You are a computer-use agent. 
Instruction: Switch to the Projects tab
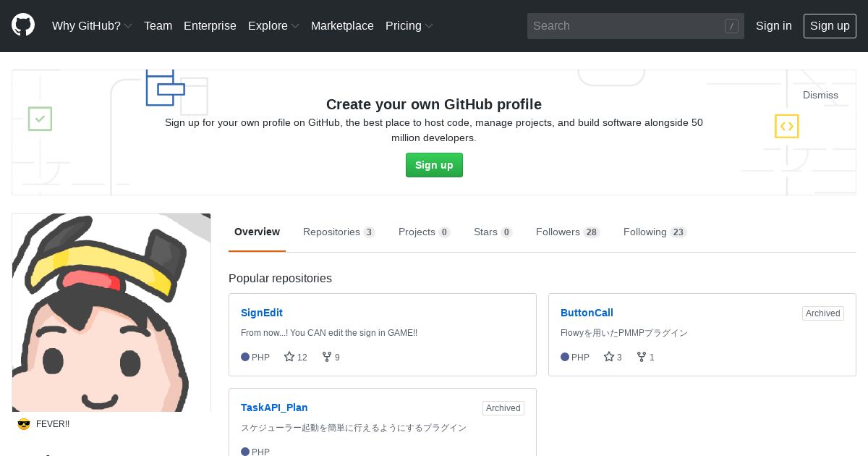(424, 232)
